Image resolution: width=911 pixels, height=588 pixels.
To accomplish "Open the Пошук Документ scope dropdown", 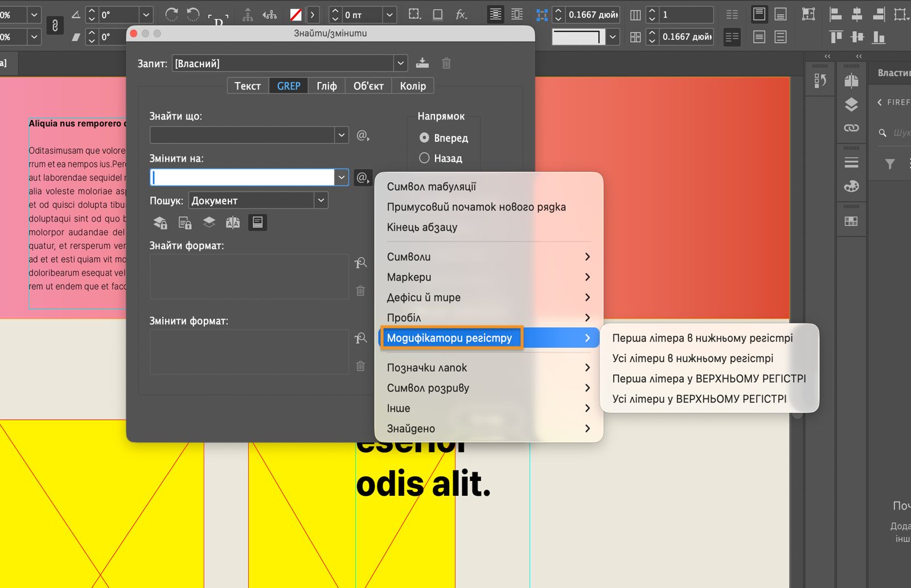I will coord(321,200).
